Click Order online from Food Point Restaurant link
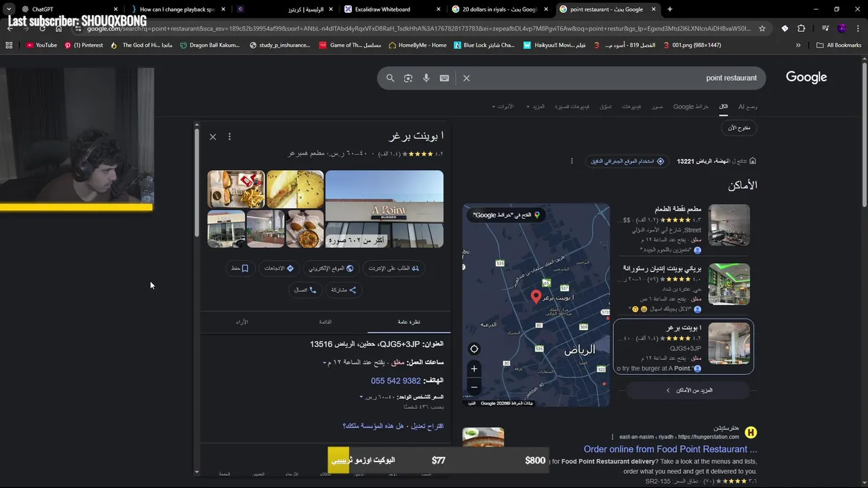The image size is (868, 488). pyautogui.click(x=670, y=449)
